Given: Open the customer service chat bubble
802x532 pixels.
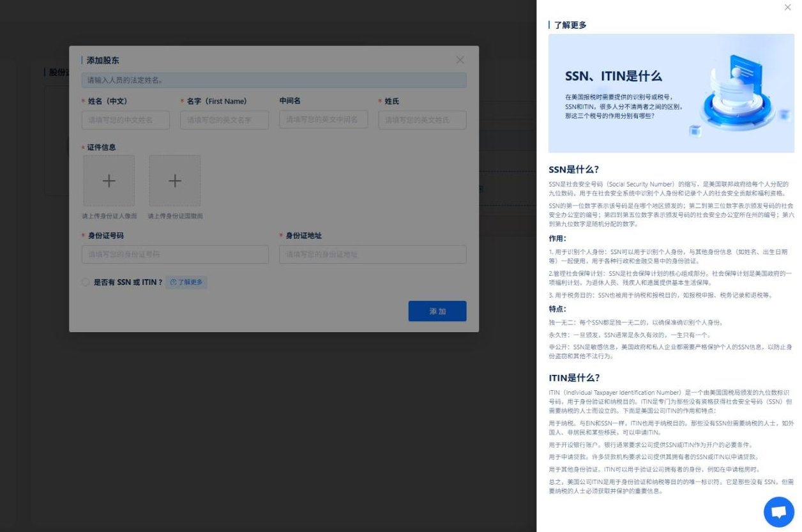Looking at the screenshot, I should [780, 512].
